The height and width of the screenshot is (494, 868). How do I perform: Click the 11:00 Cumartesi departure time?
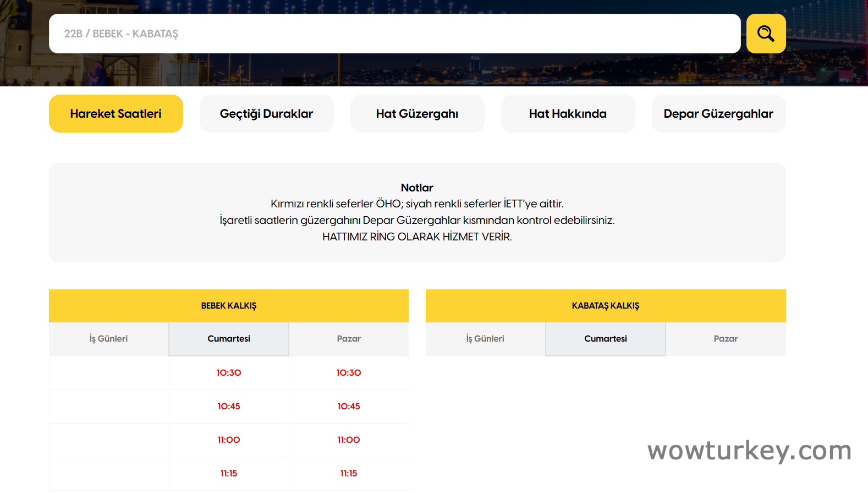tap(229, 440)
